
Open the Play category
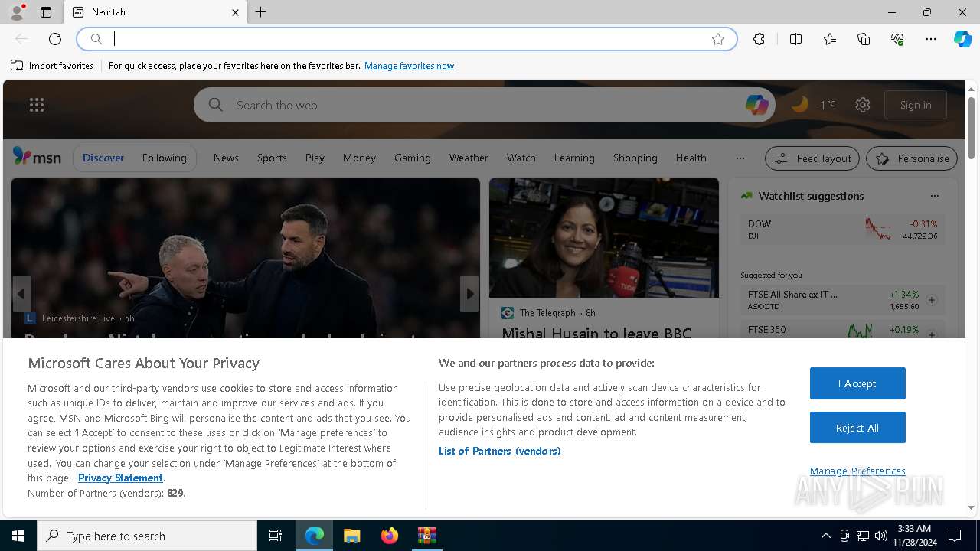(x=315, y=158)
